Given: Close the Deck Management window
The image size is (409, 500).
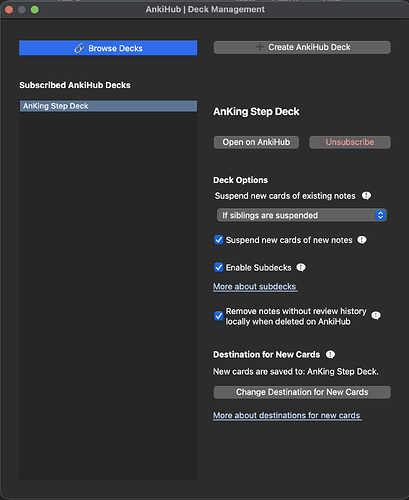Looking at the screenshot, I should tap(9, 10).
